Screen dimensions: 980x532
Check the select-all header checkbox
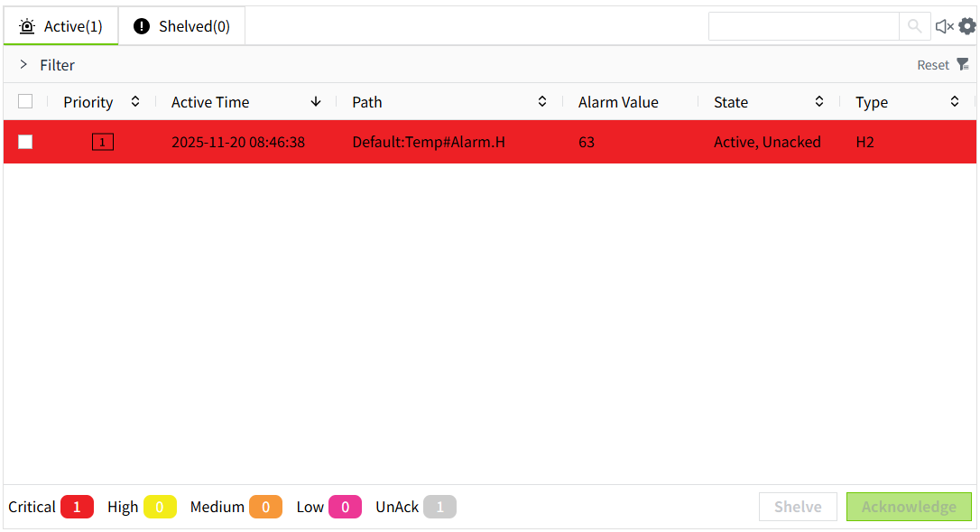(25, 102)
